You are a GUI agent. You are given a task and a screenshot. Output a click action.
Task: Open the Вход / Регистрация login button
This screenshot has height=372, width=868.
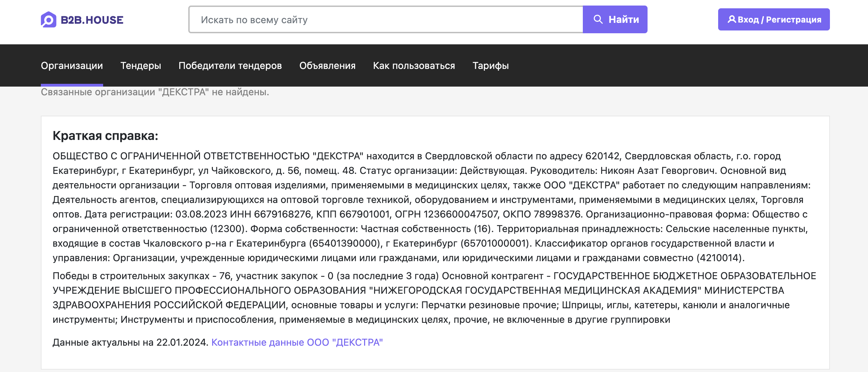pyautogui.click(x=774, y=20)
